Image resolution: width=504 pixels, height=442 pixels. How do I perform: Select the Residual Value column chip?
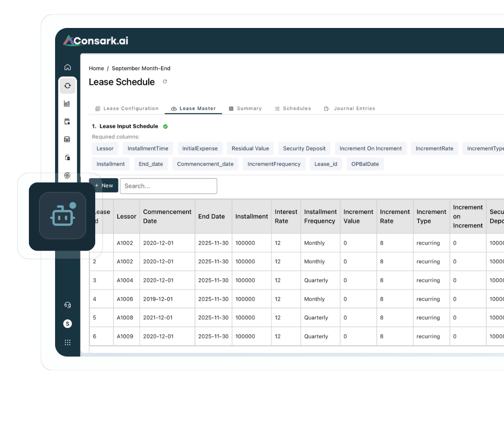250,148
